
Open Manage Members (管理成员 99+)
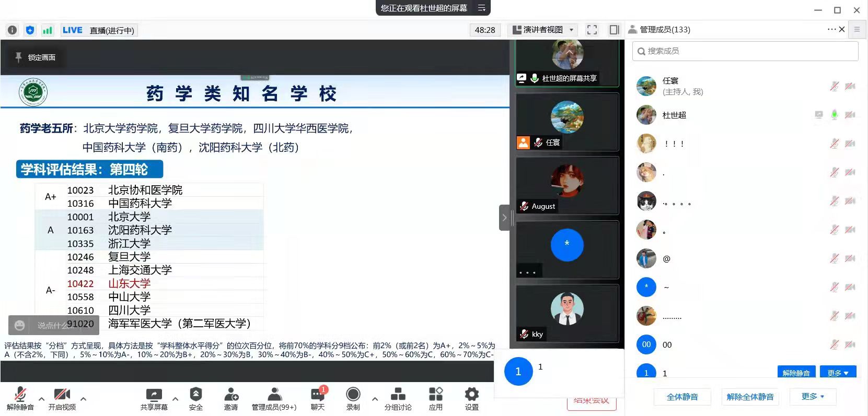274,399
